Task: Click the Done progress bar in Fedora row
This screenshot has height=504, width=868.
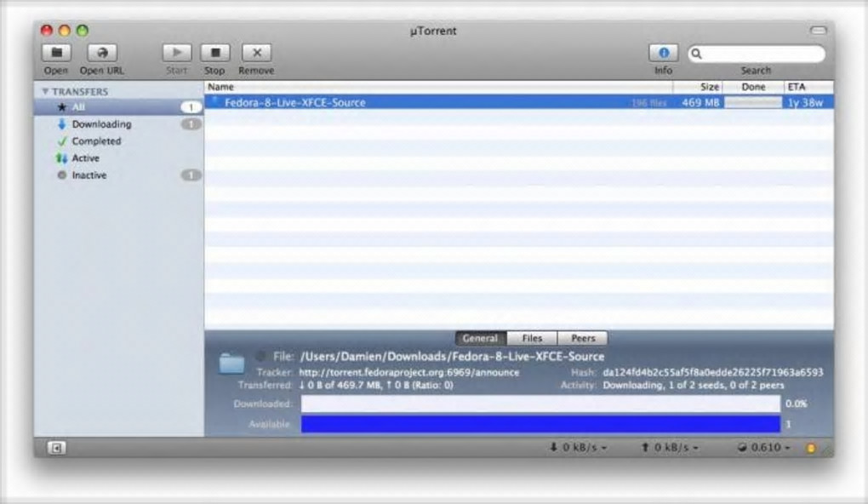Action: tap(753, 102)
